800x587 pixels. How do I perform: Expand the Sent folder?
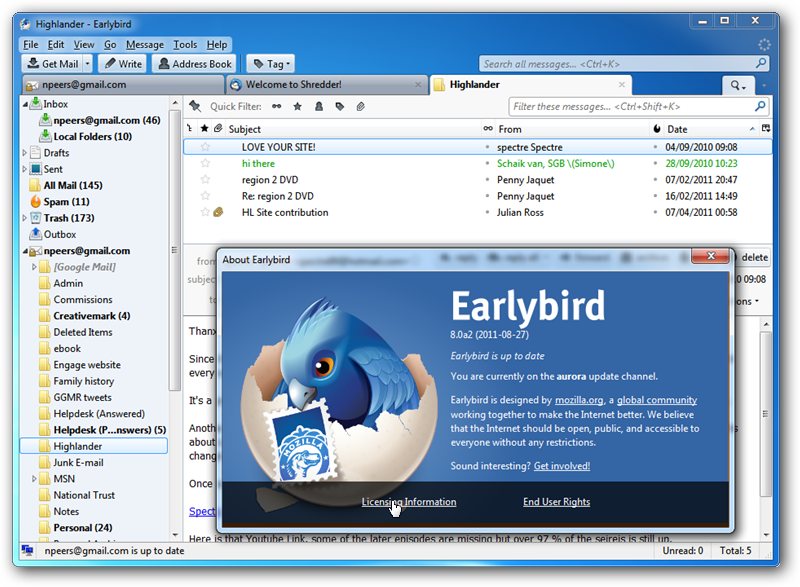click(25, 169)
